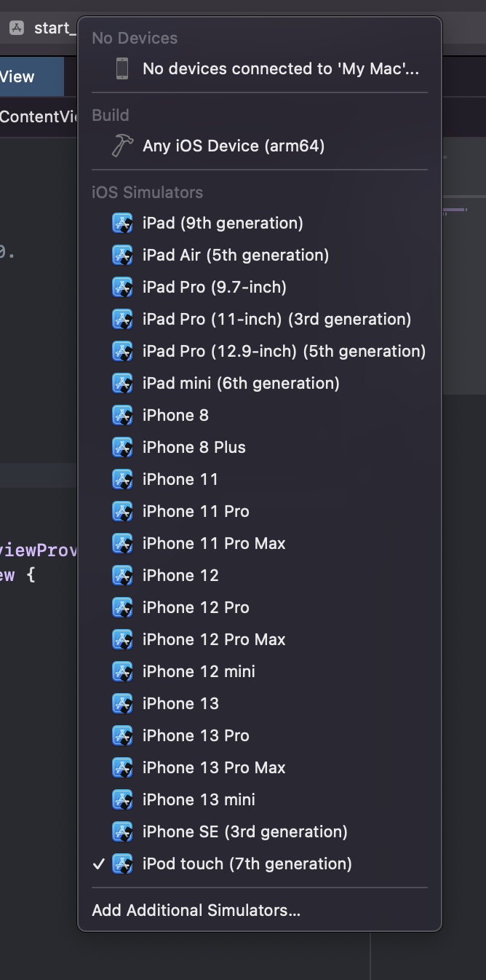Click the simulator icon beside iPhone 8 Plus
The width and height of the screenshot is (486, 980).
pos(122,447)
